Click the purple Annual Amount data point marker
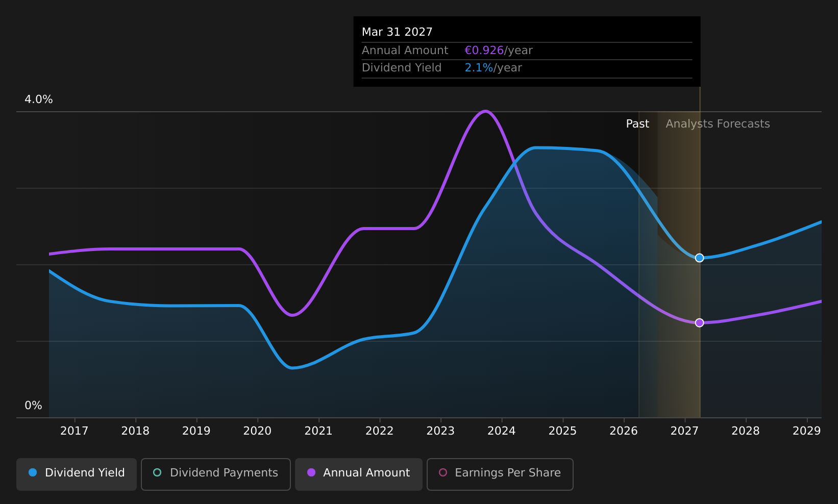The width and height of the screenshot is (838, 504). pos(699,323)
